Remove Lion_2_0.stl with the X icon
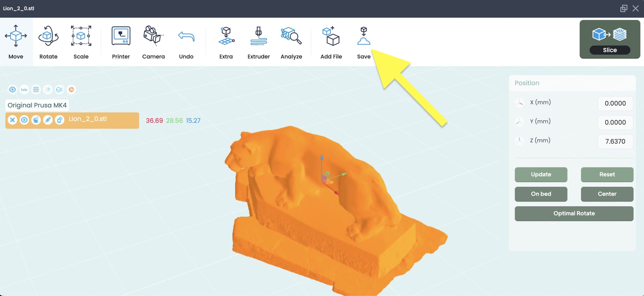Image resolution: width=644 pixels, height=296 pixels. click(12, 120)
